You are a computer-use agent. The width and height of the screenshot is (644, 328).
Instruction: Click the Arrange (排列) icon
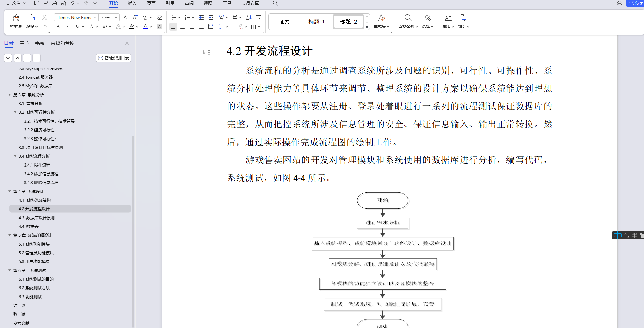(x=464, y=21)
